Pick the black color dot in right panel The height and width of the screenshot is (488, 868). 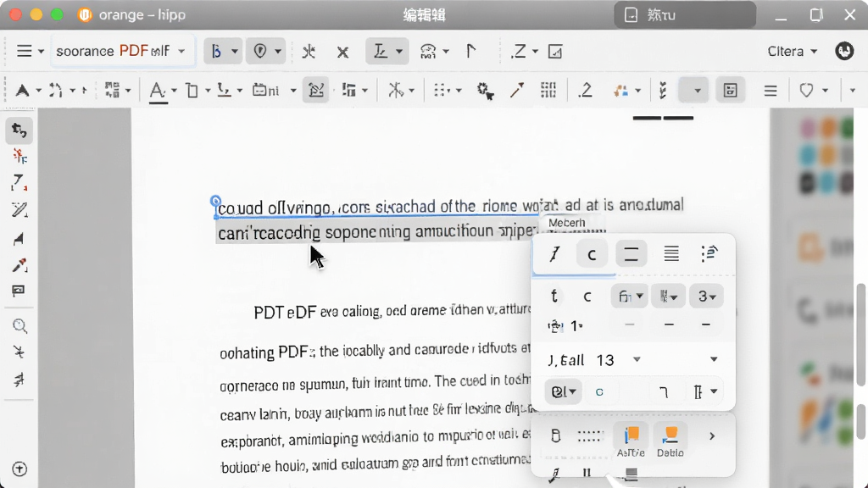pos(808,182)
